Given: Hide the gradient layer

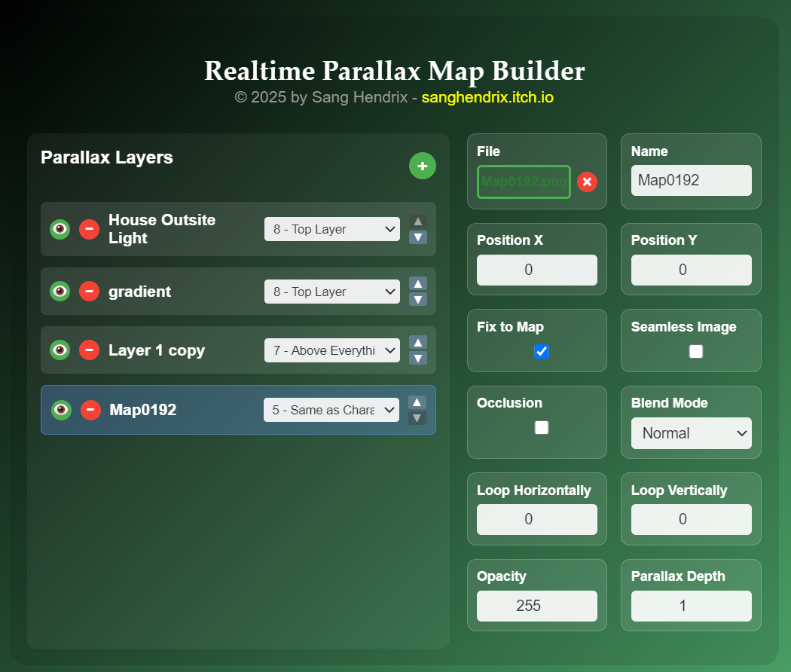Looking at the screenshot, I should (x=60, y=291).
